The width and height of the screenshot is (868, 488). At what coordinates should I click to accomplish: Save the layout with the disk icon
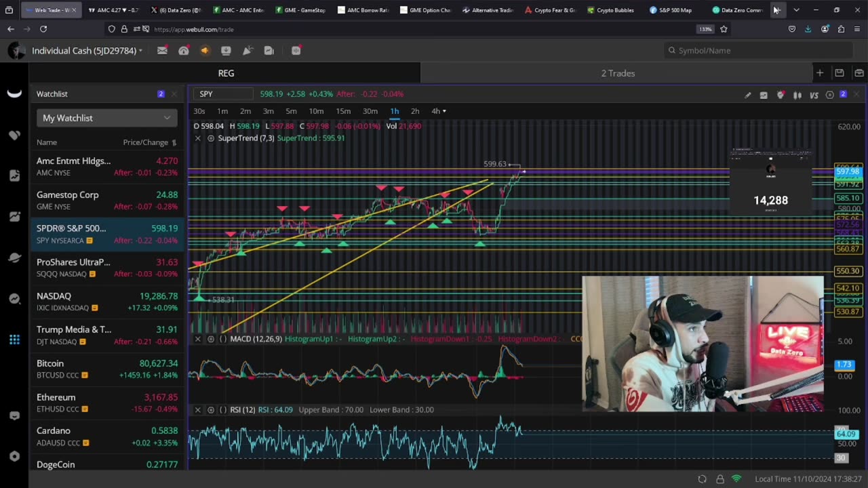pyautogui.click(x=840, y=73)
